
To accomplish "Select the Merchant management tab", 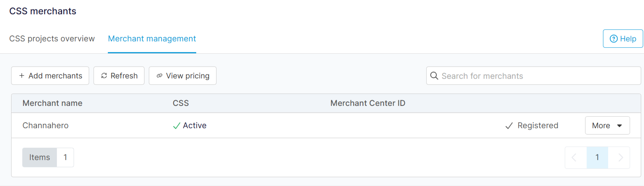I will 152,39.
